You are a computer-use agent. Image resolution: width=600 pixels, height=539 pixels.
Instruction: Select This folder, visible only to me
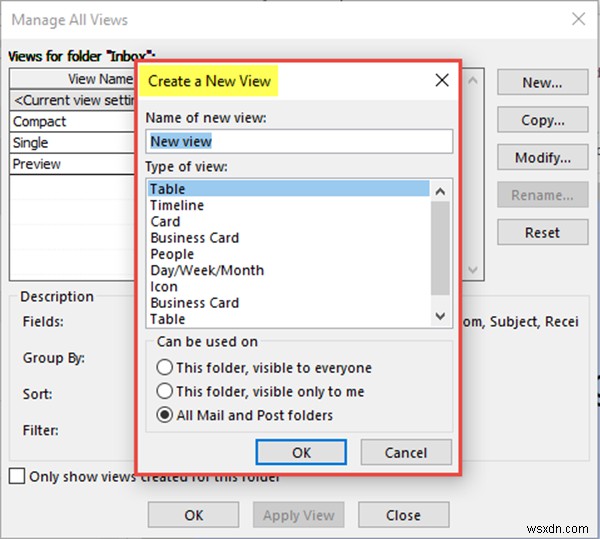(260, 391)
